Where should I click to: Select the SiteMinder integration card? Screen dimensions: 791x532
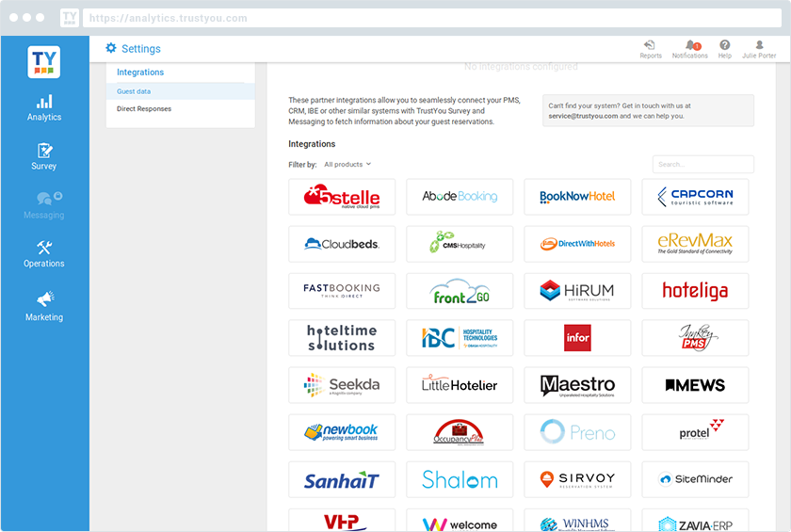pos(695,479)
